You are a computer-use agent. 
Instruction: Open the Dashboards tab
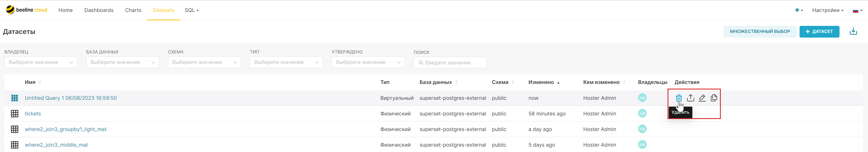99,10
